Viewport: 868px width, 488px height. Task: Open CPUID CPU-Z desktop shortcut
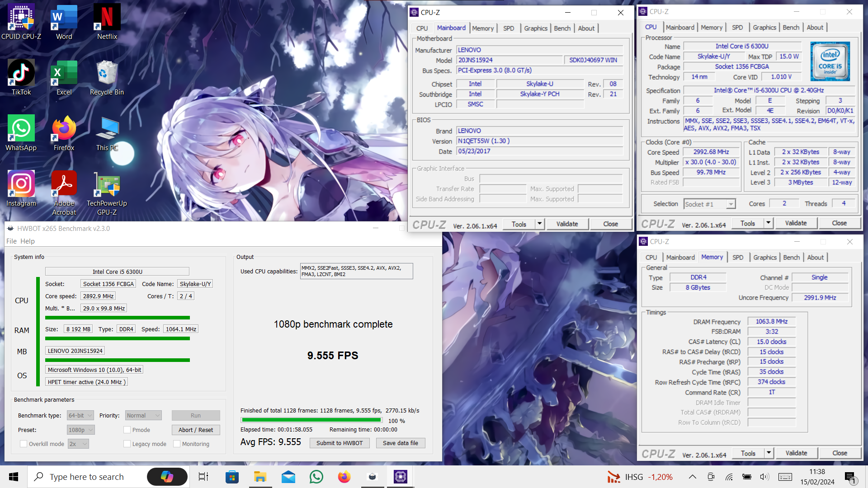pyautogui.click(x=21, y=22)
